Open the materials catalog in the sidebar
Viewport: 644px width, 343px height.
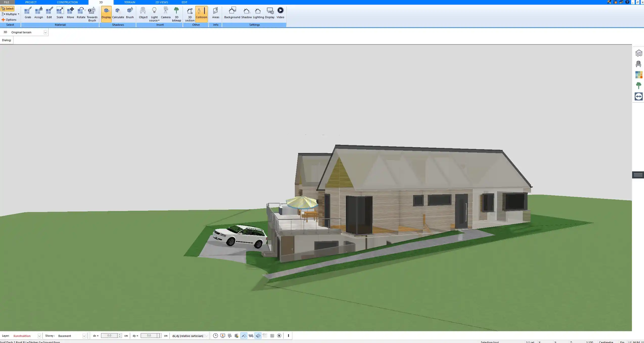[x=638, y=74]
